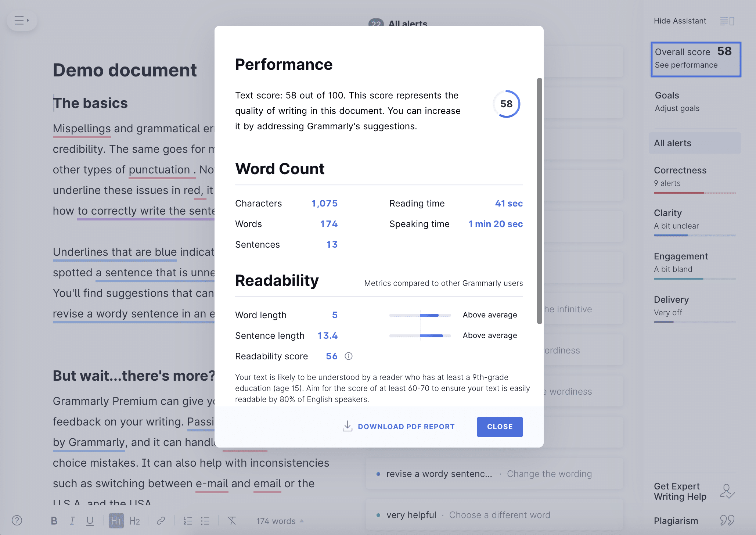Toggle the bulleted list icon
This screenshot has width=756, height=535.
[x=205, y=521]
